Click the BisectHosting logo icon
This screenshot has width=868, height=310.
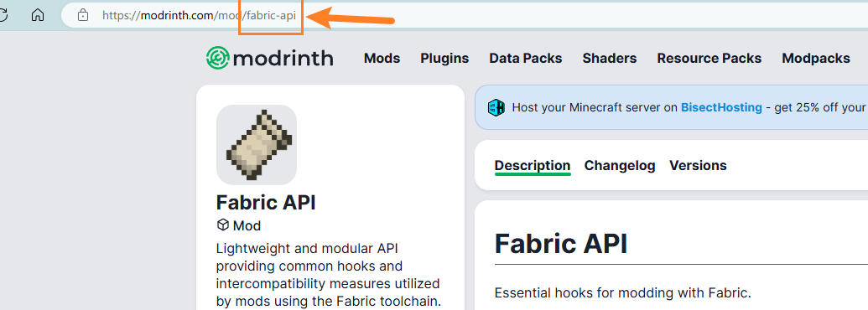coord(496,107)
